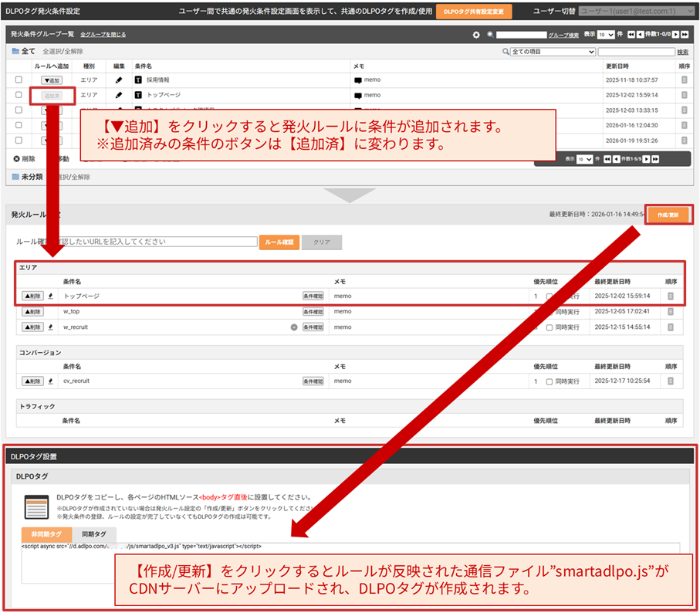Click 全選択/全解除 beside 全て
Viewport: 700px width, 613px height.
click(63, 52)
